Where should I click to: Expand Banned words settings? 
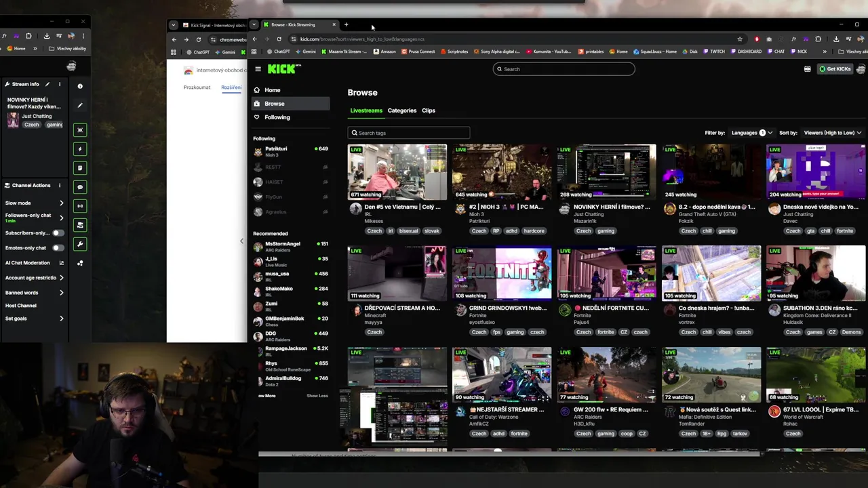point(62,293)
